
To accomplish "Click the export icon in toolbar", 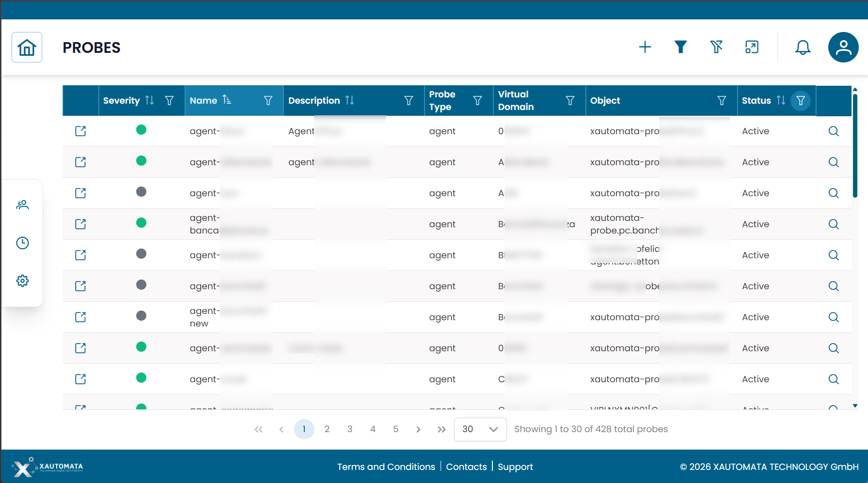I will coord(752,47).
